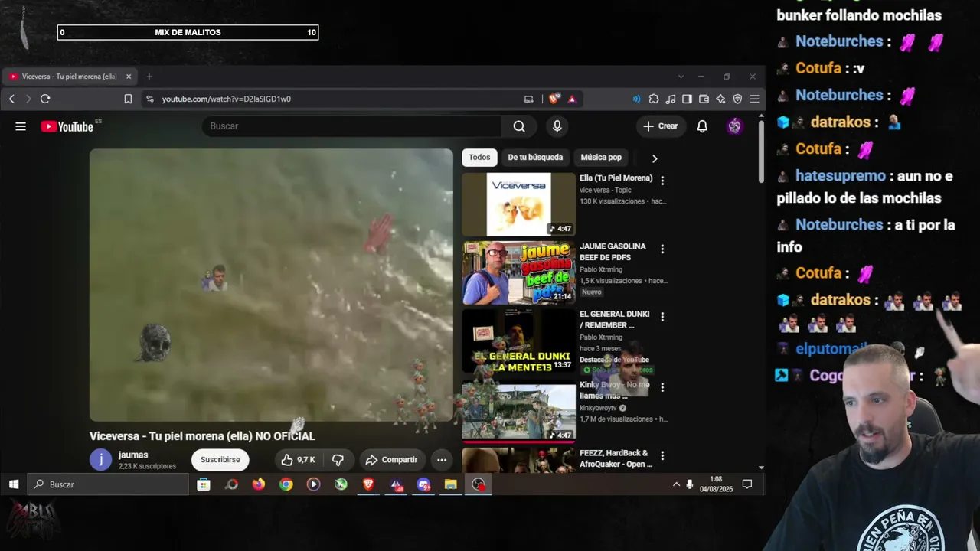Open the jaume gasolina video thumbnail
The height and width of the screenshot is (551, 980).
click(518, 272)
